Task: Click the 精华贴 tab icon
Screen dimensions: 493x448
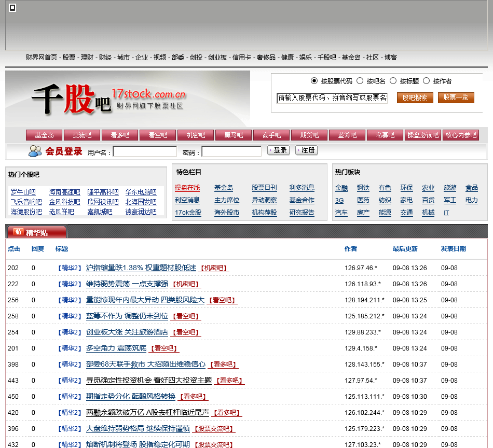Action: [18, 232]
